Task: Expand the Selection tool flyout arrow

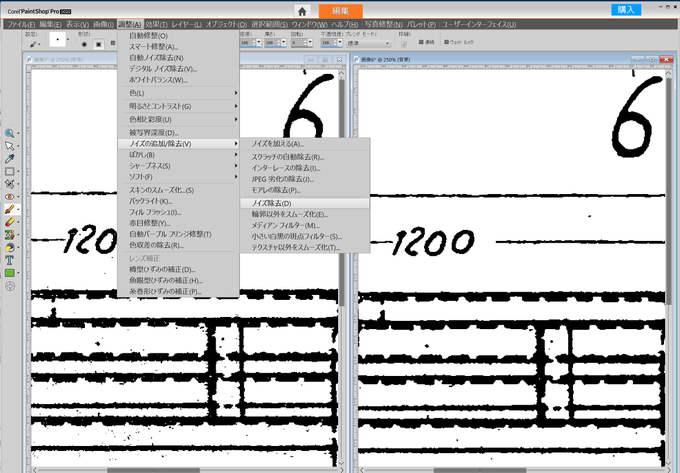Action: (x=18, y=172)
